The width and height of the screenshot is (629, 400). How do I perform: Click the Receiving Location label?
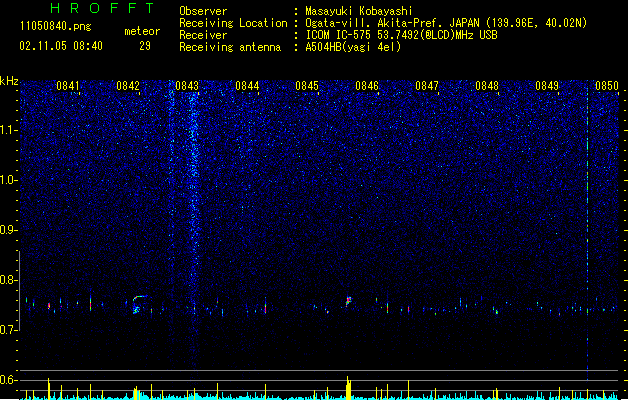(x=233, y=23)
